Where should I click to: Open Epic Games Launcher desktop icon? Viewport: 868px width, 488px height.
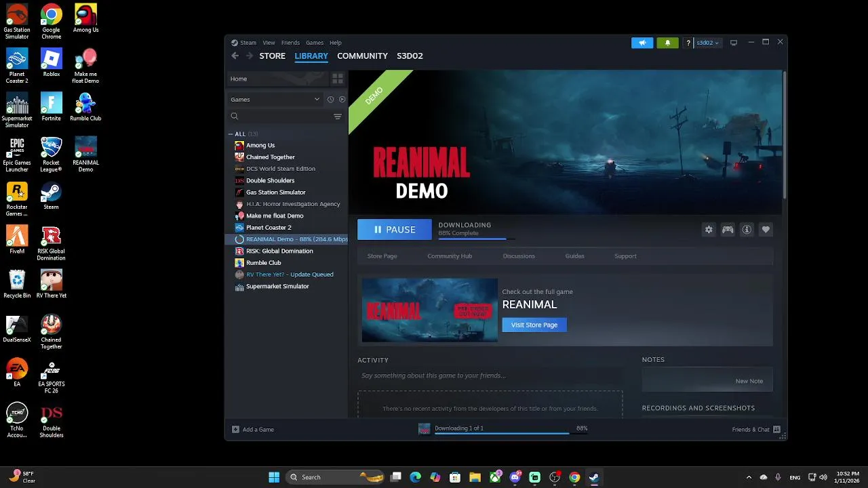pos(17,155)
